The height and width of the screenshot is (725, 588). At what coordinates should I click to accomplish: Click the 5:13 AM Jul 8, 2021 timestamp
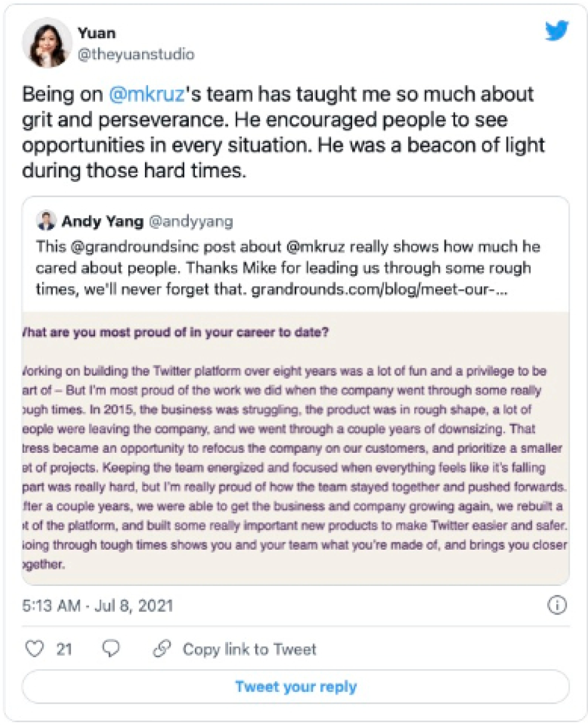pyautogui.click(x=97, y=606)
